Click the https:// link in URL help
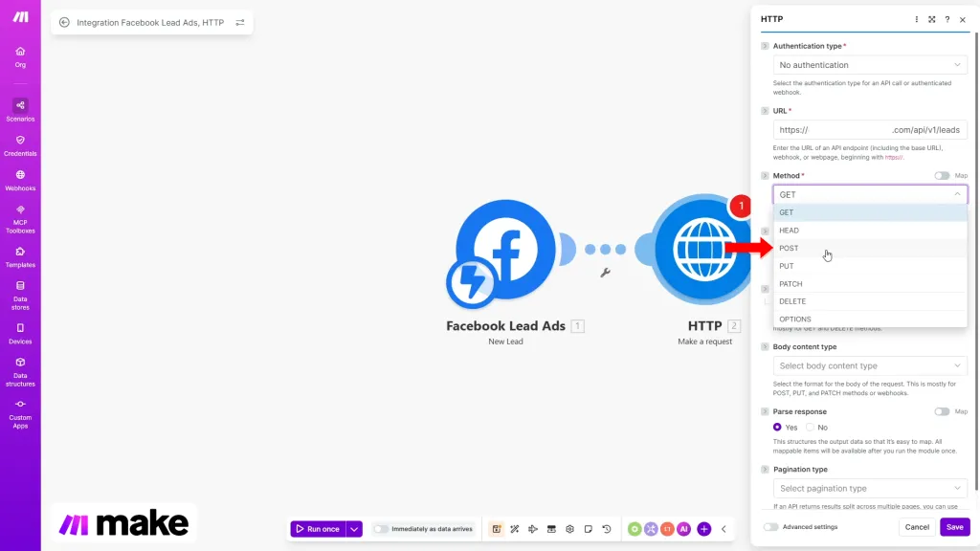Image resolution: width=980 pixels, height=551 pixels. tap(894, 158)
